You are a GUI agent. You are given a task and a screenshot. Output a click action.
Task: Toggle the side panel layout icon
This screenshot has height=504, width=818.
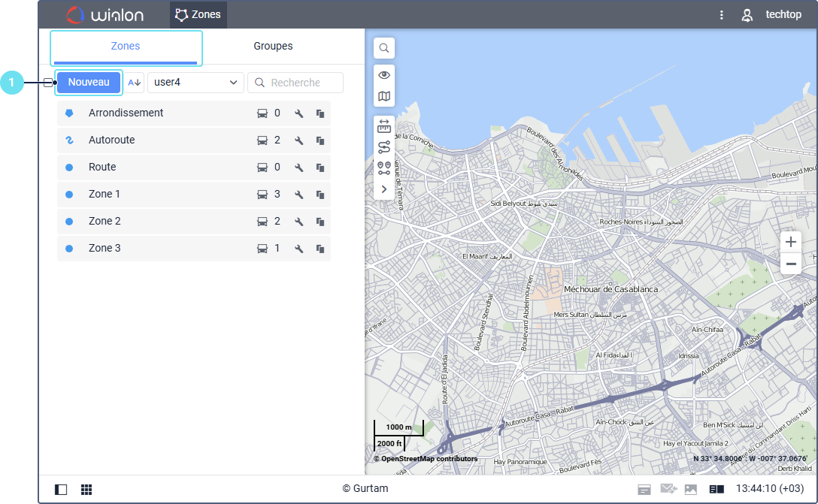[61, 490]
